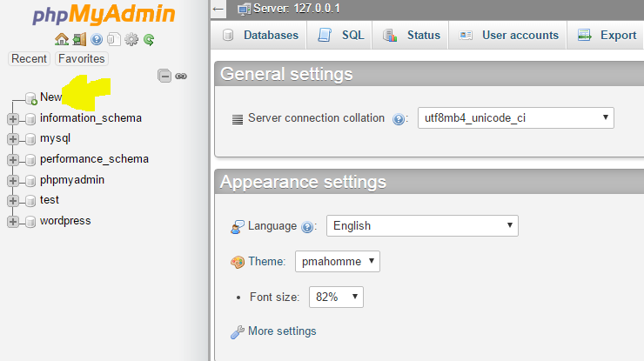This screenshot has height=361, width=644.
Task: Open the information_schema database
Action: (x=91, y=118)
